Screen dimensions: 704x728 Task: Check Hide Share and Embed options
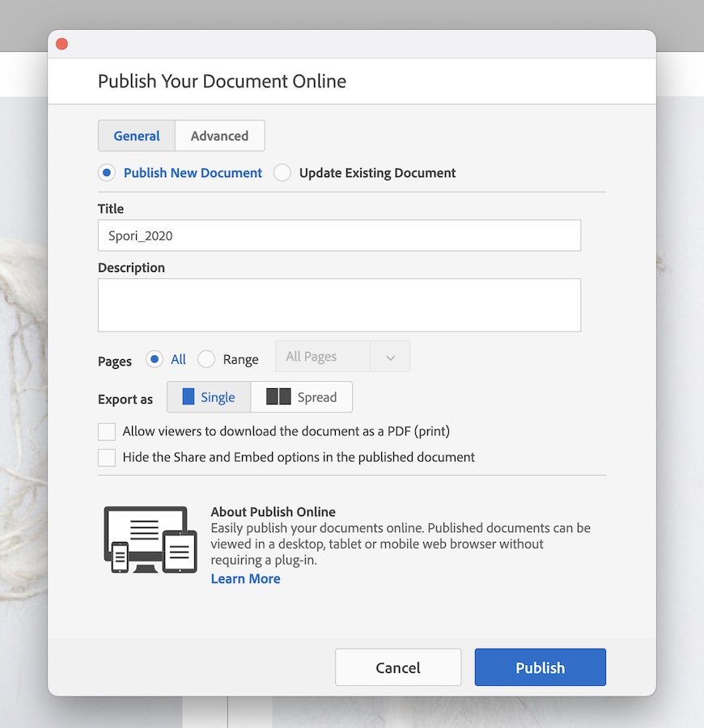point(107,457)
